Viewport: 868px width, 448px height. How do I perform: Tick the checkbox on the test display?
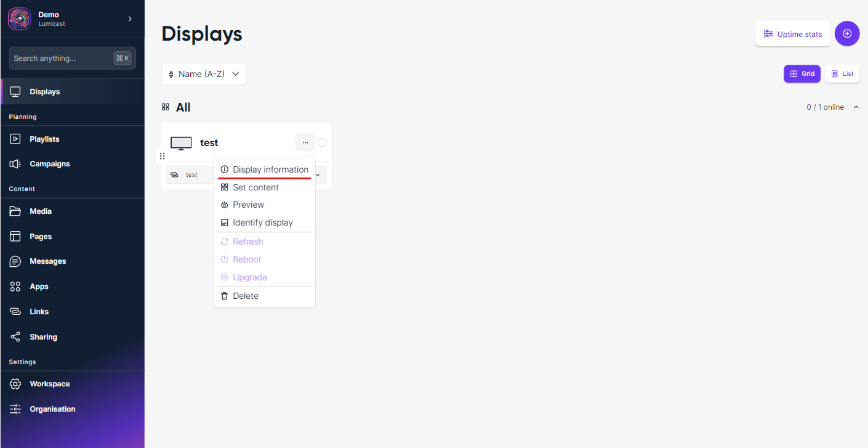322,142
